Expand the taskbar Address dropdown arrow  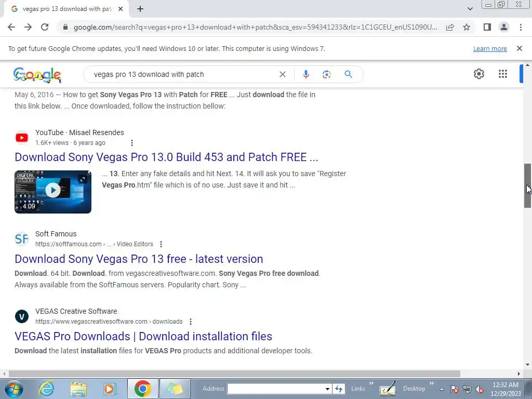327,389
